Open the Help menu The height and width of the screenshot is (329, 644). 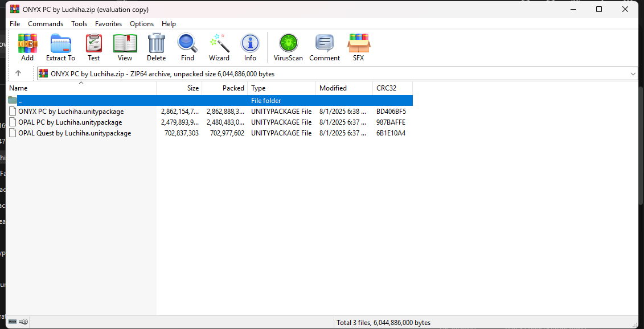[169, 24]
